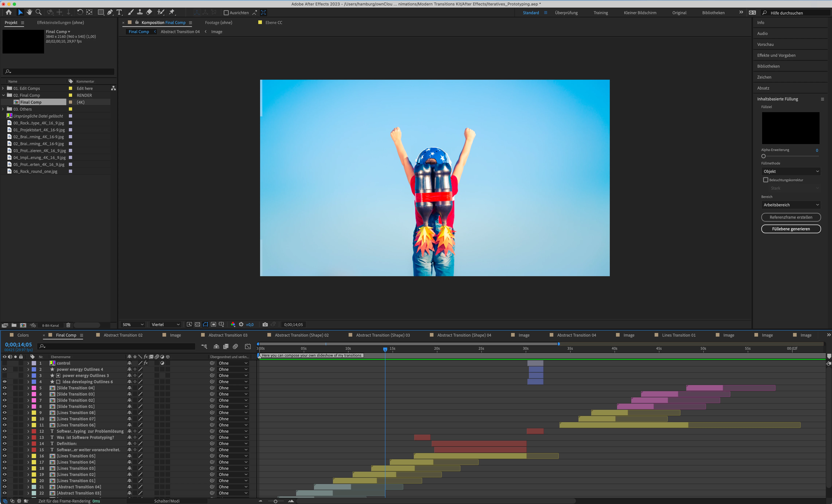Screen dimensions: 832x504
Task: Switch to the Abstract Transition 02 timeline tab
Action: 123,335
